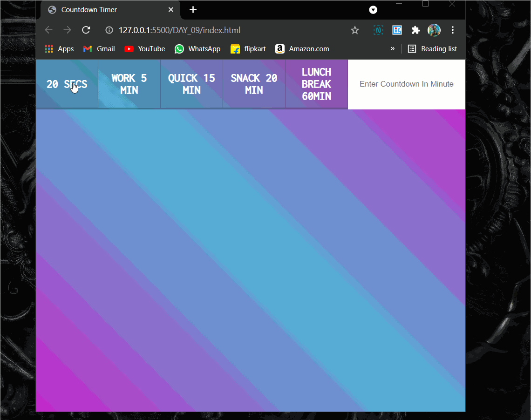
Task: Bookmark this page with the star icon
Action: point(355,30)
